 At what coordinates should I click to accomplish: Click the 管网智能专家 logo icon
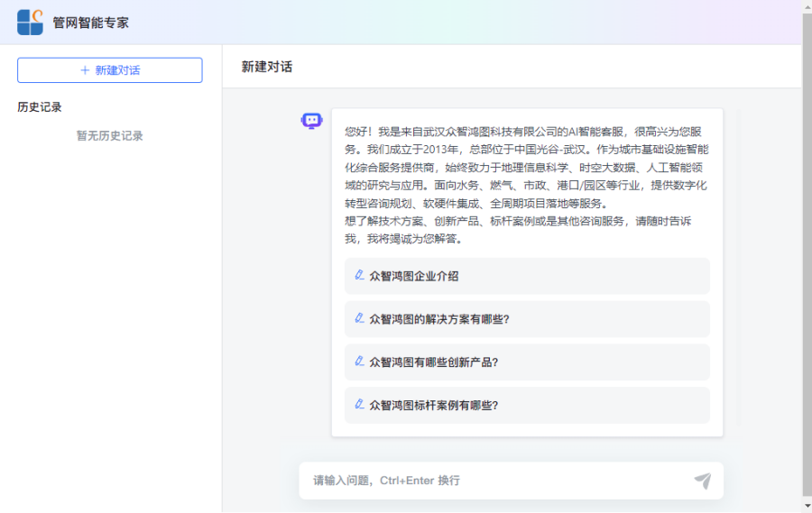coord(30,23)
